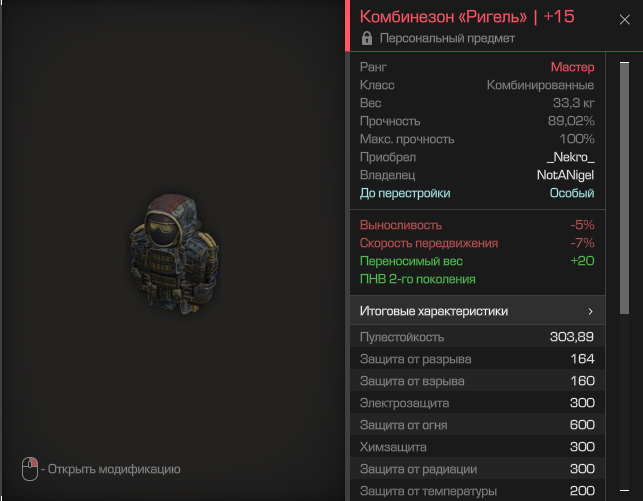
Task: Select the Электрозащита stat row
Action: [477, 403]
